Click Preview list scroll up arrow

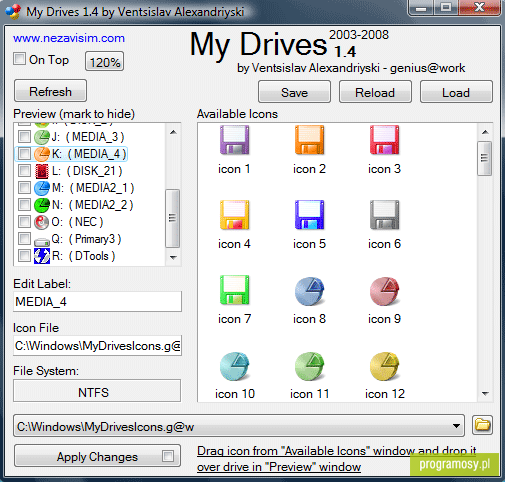[173, 132]
